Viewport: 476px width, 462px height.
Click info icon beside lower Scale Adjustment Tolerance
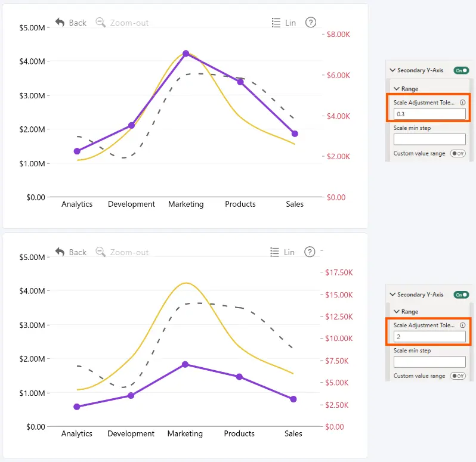462,325
